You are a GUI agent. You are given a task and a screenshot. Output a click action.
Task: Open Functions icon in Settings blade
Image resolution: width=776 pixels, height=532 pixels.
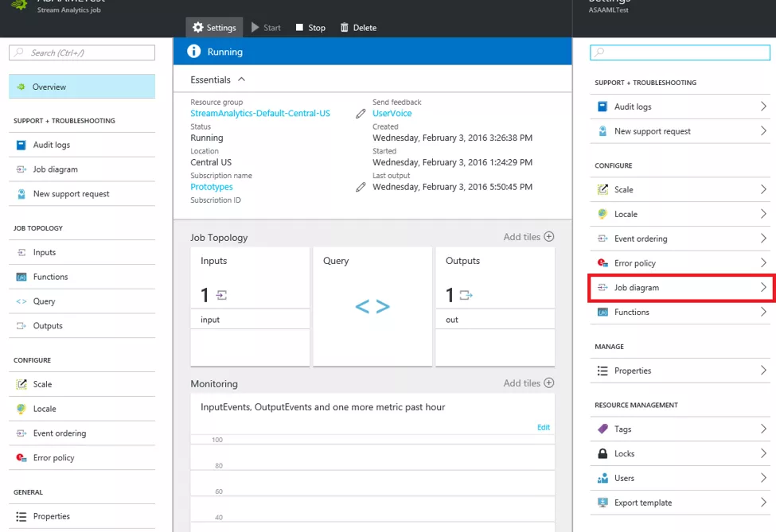[602, 312]
